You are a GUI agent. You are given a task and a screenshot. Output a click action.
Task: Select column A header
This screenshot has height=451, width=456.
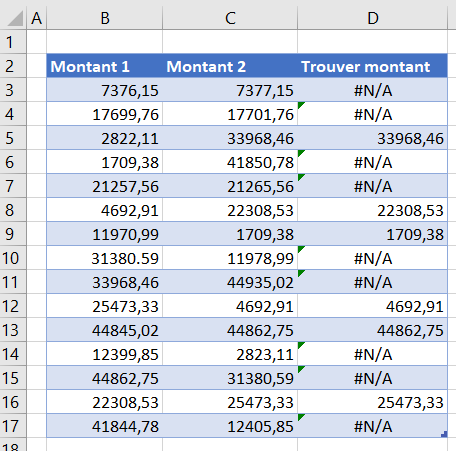pyautogui.click(x=37, y=18)
